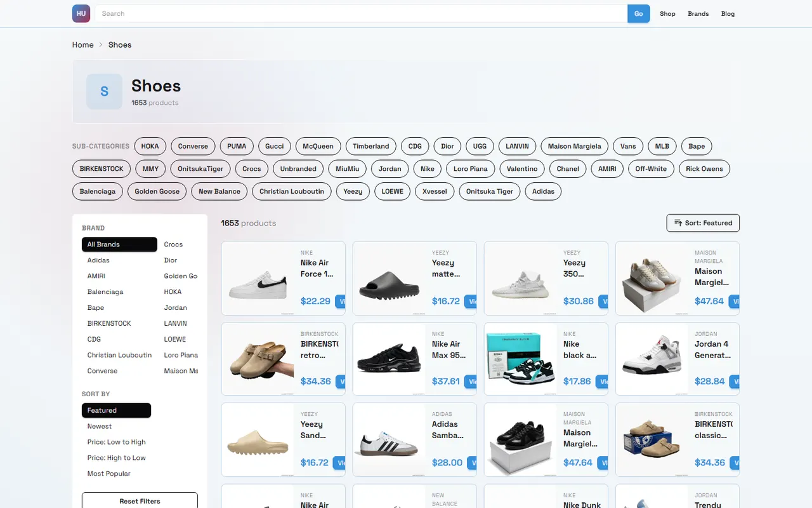The width and height of the screenshot is (812, 508).
Task: Choose the Jordan sub-category chip
Action: click(390, 169)
